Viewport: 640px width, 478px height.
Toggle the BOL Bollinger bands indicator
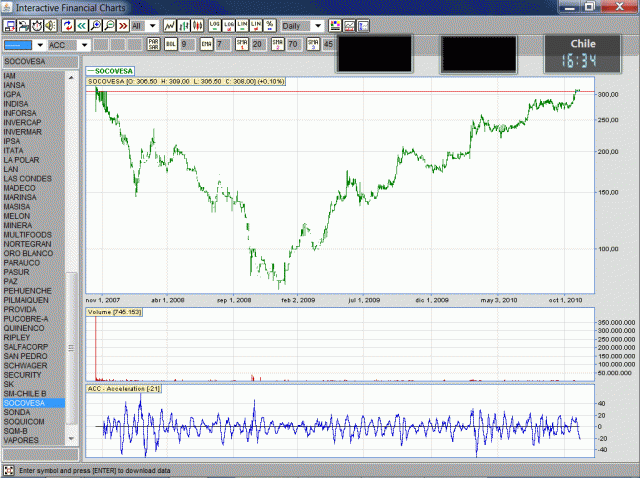click(x=171, y=44)
